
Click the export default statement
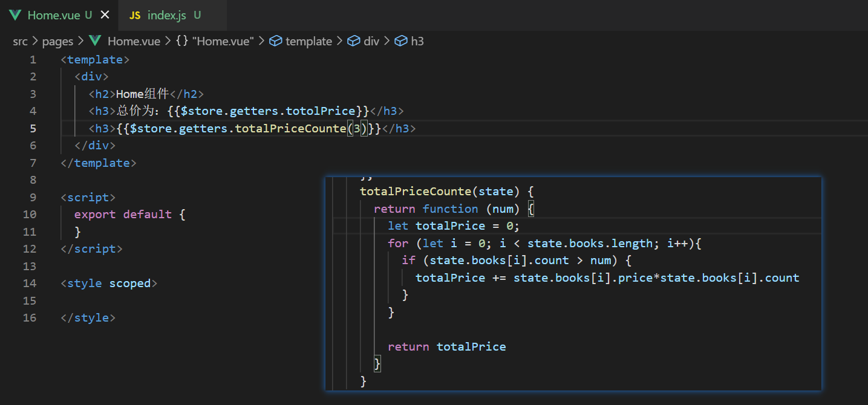click(x=129, y=214)
